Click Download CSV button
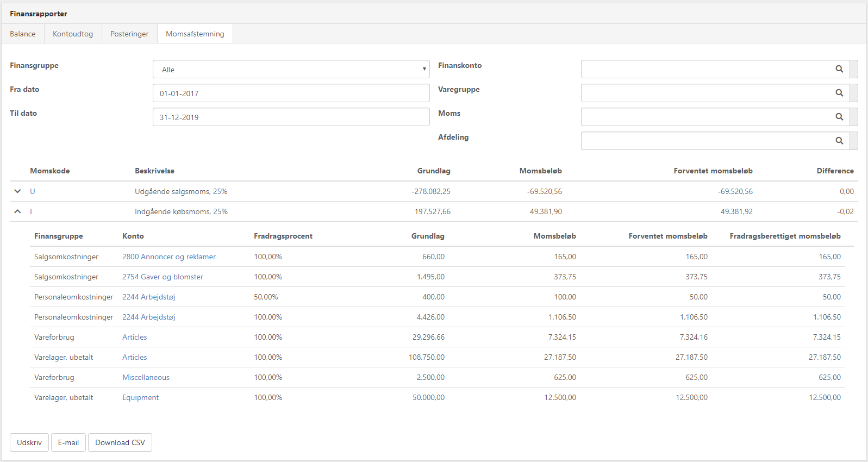The image size is (868, 462). (120, 442)
